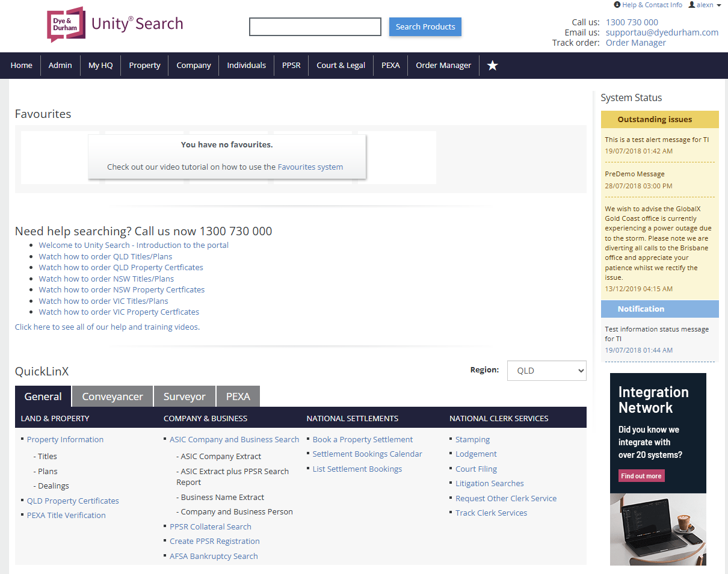Open Request Other Clerk Service
728x574 pixels.
pyautogui.click(x=506, y=498)
